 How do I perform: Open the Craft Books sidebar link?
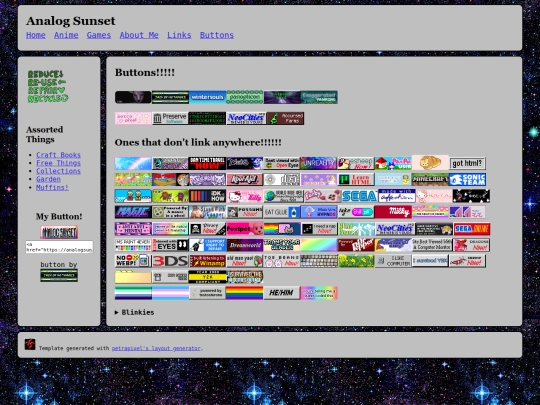(58, 155)
